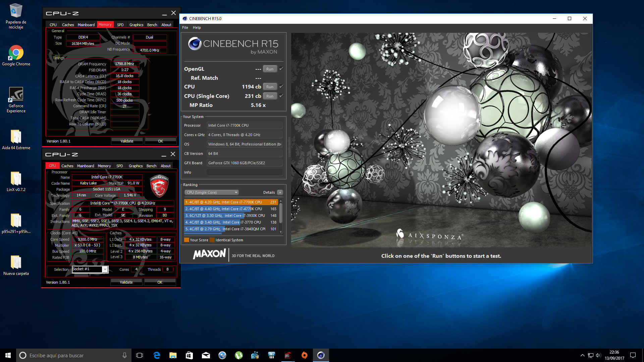Toggle the CPU test checkbox

tap(281, 86)
